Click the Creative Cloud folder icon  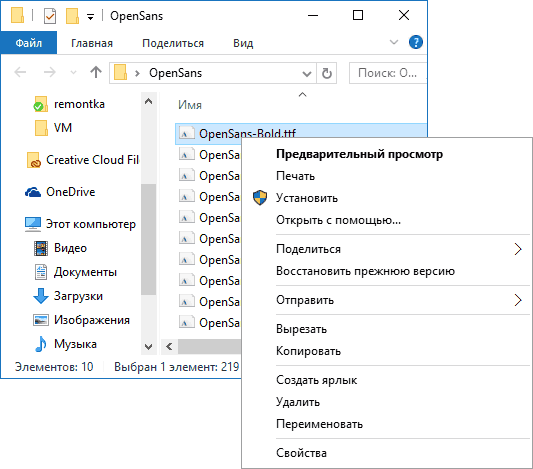[33, 160]
